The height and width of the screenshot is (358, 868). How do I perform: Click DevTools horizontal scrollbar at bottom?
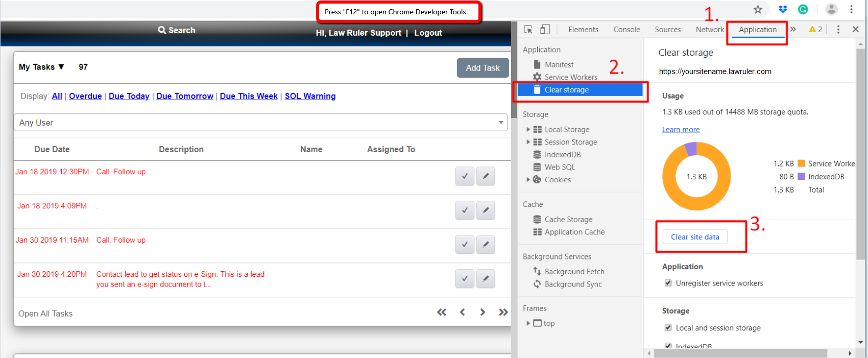[741, 353]
